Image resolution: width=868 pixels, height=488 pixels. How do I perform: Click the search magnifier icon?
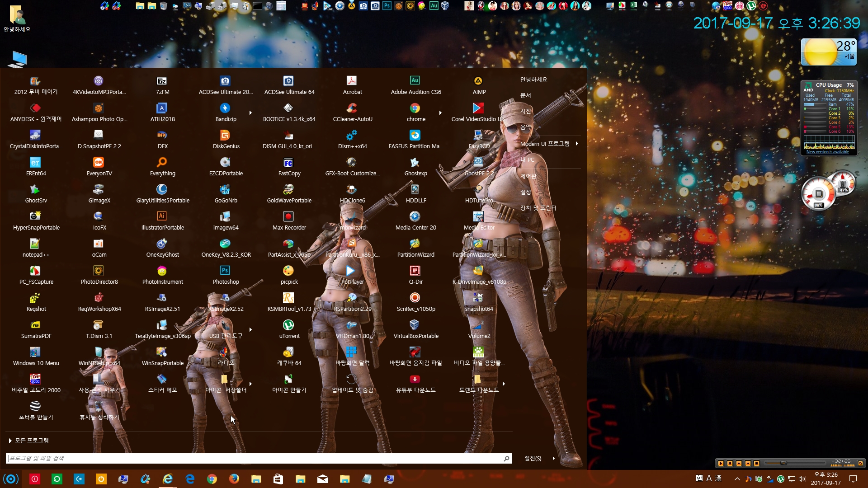click(507, 459)
